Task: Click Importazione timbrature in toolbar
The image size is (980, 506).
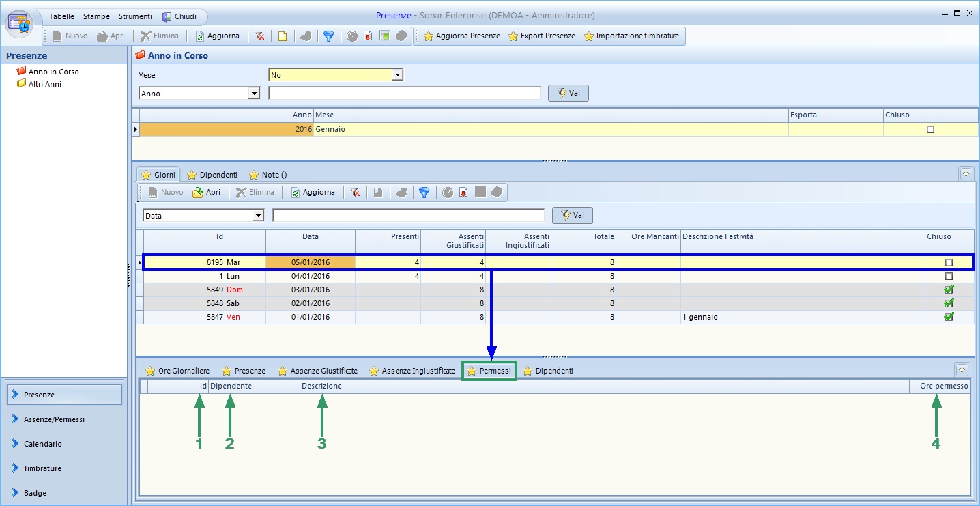Action: (x=631, y=36)
